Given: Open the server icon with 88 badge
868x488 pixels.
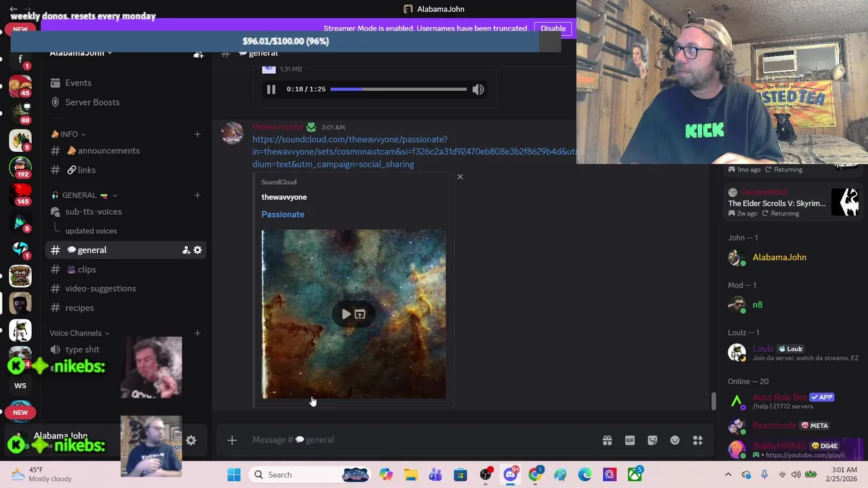Looking at the screenshot, I should (x=20, y=113).
